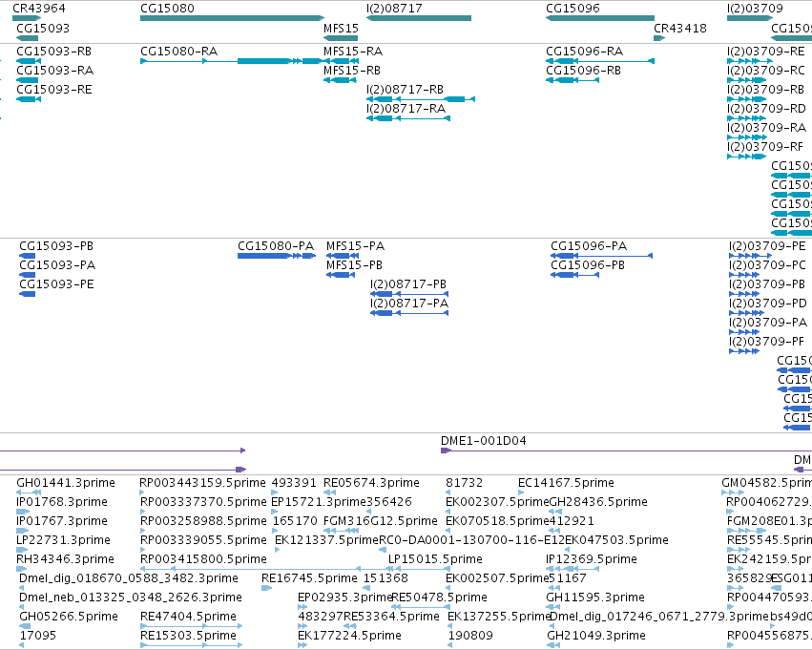Open EST LP15015.5prime
The image size is (812, 650).
[419, 569]
